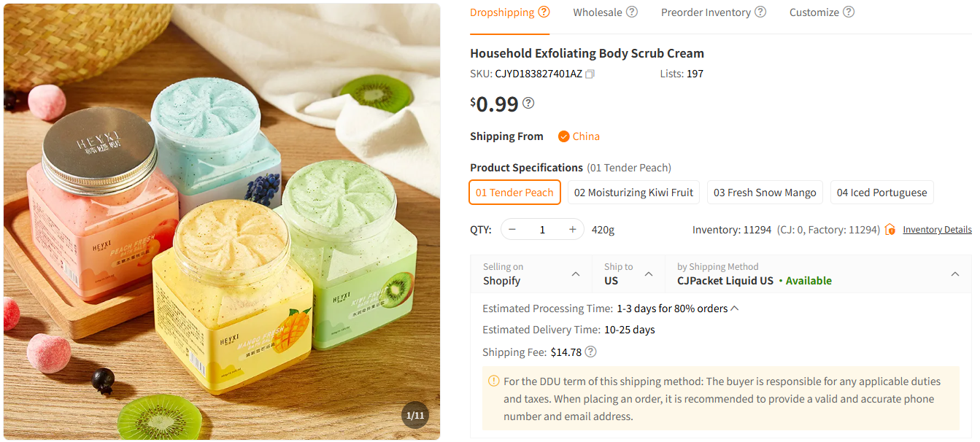The width and height of the screenshot is (980, 442).
Task: Select the 02 Moisturizing Kiwi Fruit variant
Action: click(x=633, y=192)
